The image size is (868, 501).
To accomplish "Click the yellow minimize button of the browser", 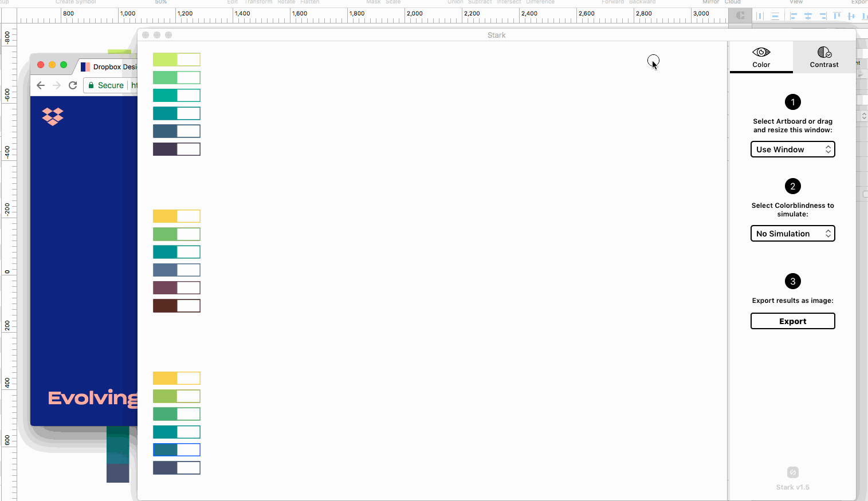I will pyautogui.click(x=52, y=65).
